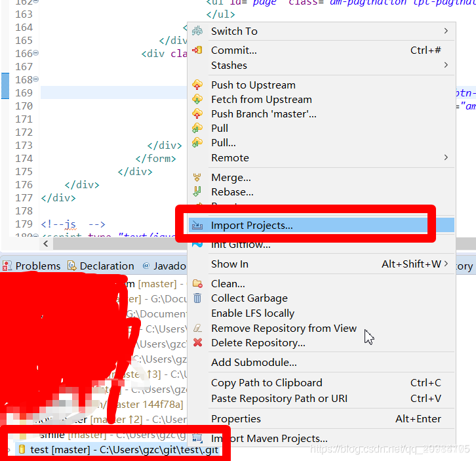Click the Problems tab icon
The width and height of the screenshot is (476, 461).
pyautogui.click(x=7, y=266)
